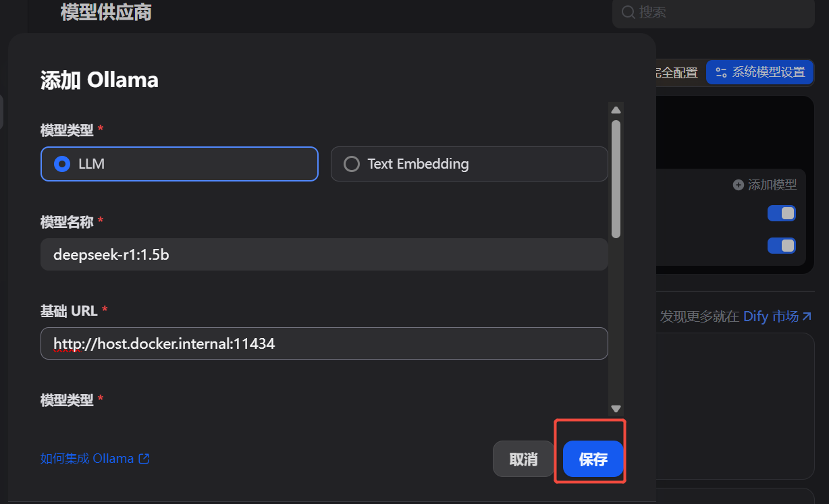Click the dialog's vertical scrollbar thumb

pos(616,179)
